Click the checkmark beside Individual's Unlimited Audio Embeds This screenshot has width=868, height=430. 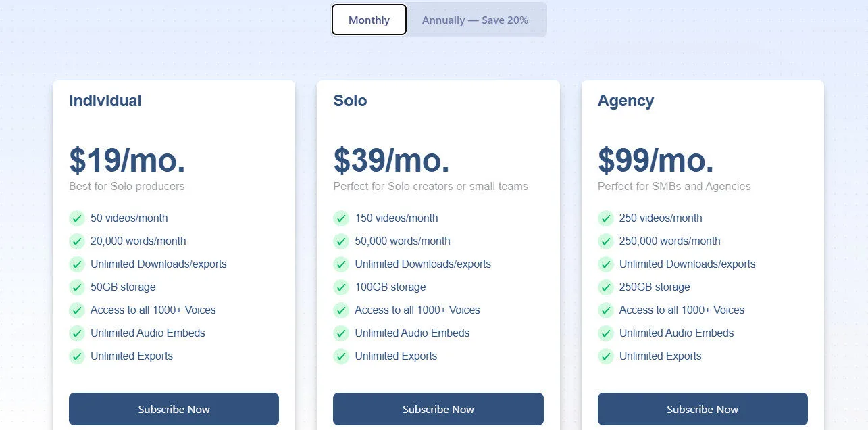[x=76, y=333]
